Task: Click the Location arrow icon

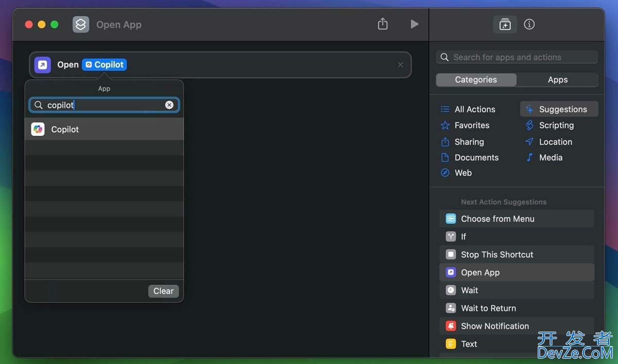Action: pos(529,142)
